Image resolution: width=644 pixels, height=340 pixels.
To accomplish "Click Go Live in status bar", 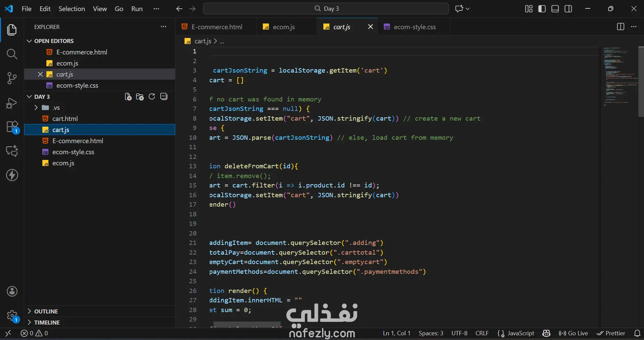I will click(x=573, y=333).
